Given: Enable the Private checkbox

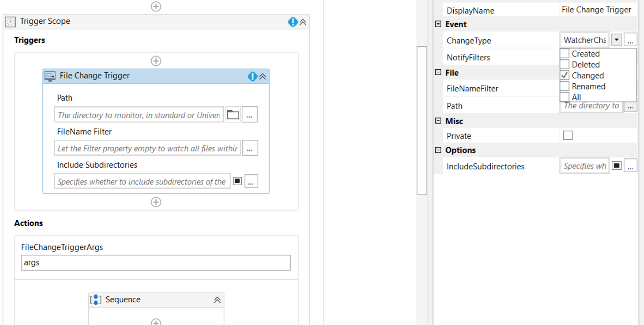Looking at the screenshot, I should coord(568,135).
